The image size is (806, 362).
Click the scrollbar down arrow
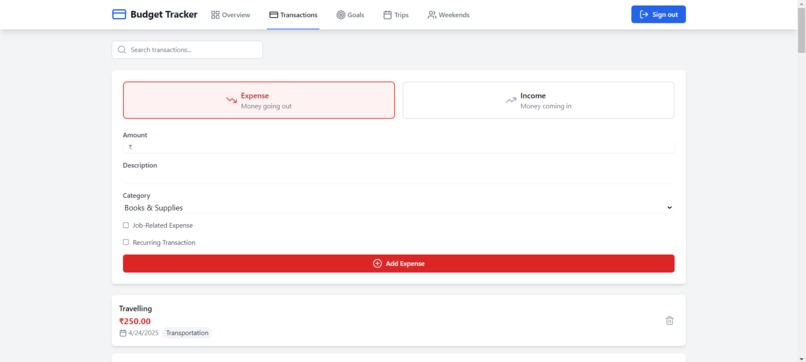801,358
